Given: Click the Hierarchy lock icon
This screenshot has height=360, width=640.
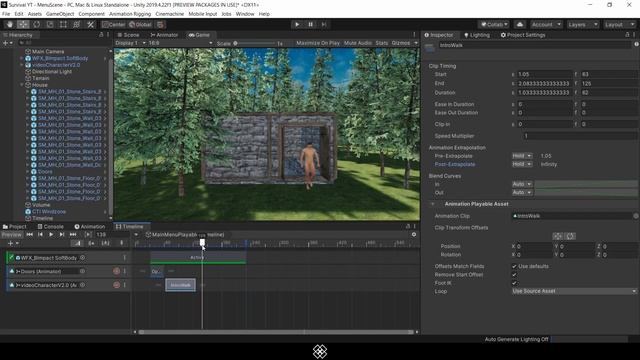Looking at the screenshot, I should click(x=101, y=35).
